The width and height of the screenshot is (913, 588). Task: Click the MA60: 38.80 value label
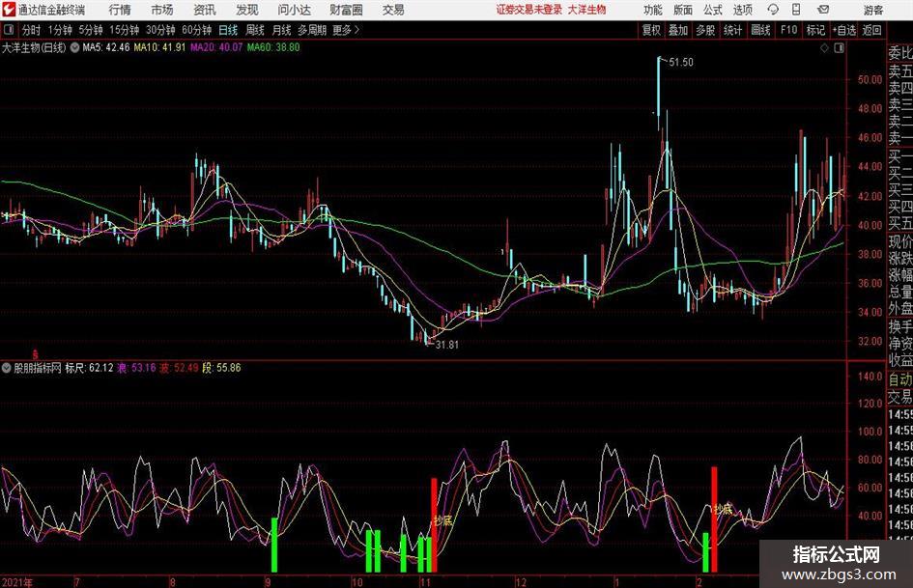[x=273, y=47]
